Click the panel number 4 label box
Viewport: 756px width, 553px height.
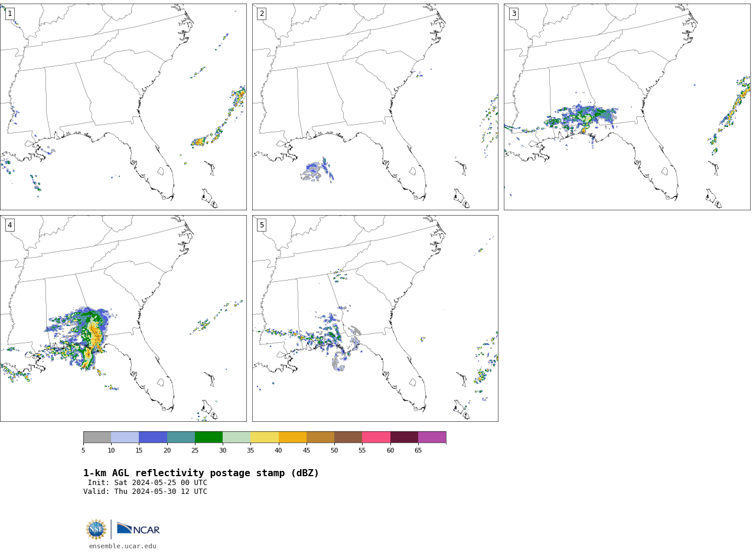pyautogui.click(x=9, y=225)
